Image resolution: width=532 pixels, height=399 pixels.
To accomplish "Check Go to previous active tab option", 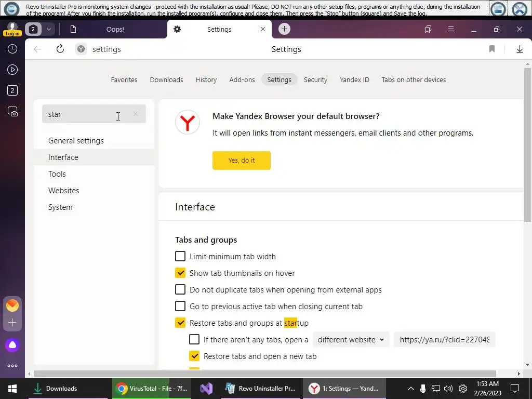I will (x=180, y=306).
